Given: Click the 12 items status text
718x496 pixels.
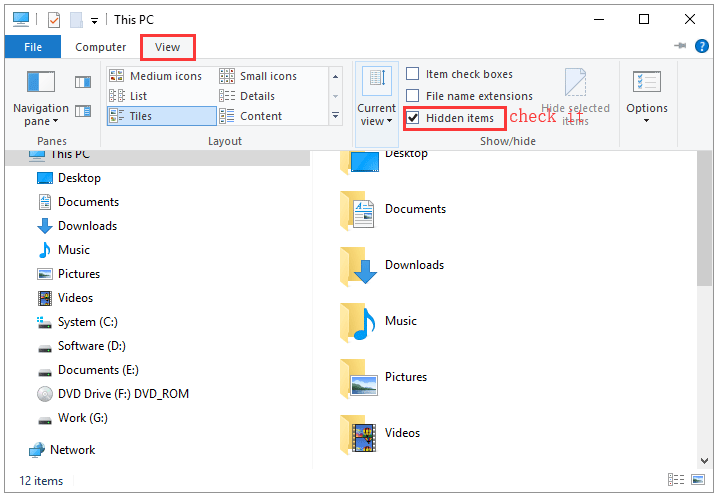Looking at the screenshot, I should click(x=41, y=481).
